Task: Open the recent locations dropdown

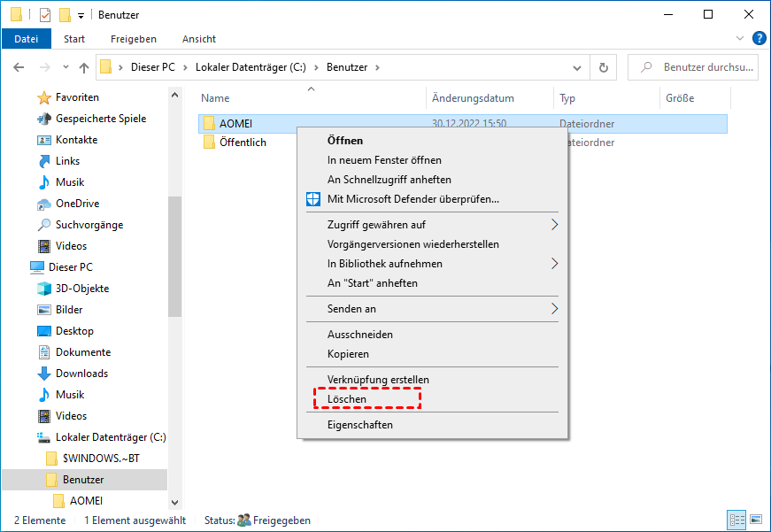Action: 66,67
